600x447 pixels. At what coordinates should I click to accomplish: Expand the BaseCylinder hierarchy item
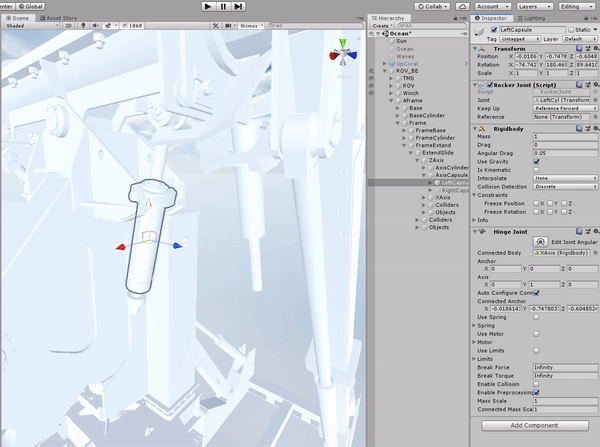[x=398, y=116]
